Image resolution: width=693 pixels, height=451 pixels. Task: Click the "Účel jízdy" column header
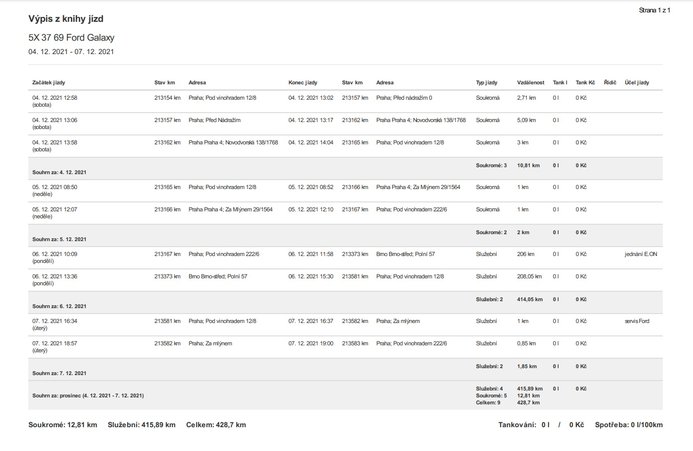coord(636,82)
